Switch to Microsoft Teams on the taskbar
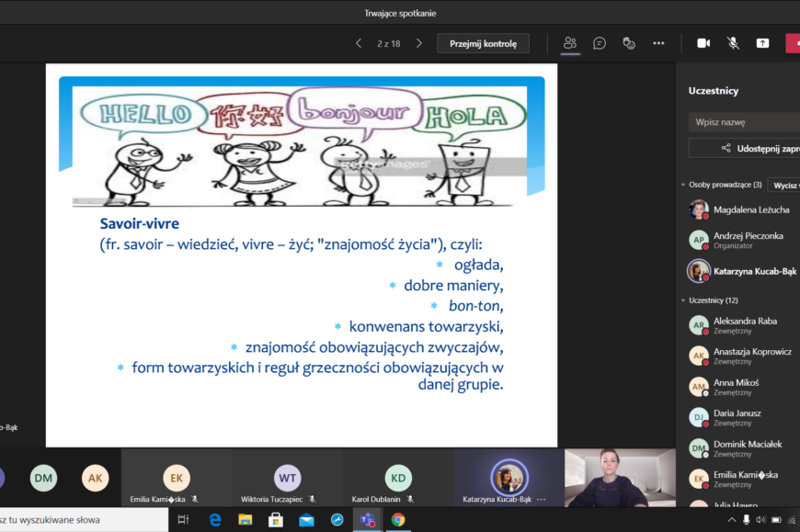This screenshot has height=532, width=800. 367,520
